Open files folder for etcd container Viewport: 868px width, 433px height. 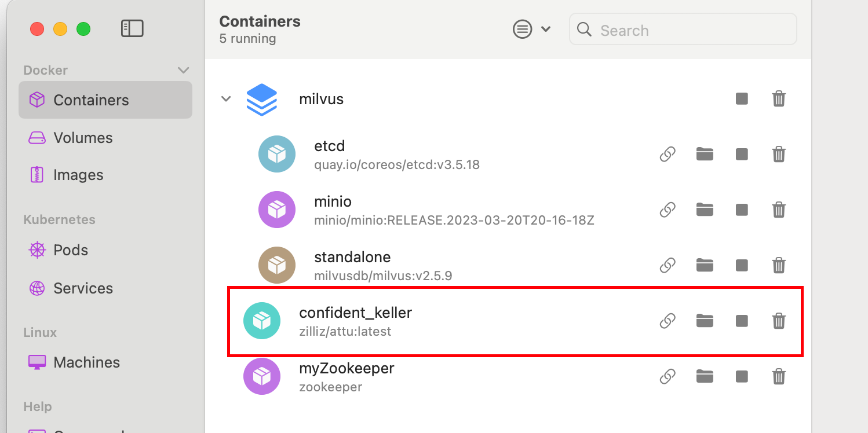click(705, 154)
